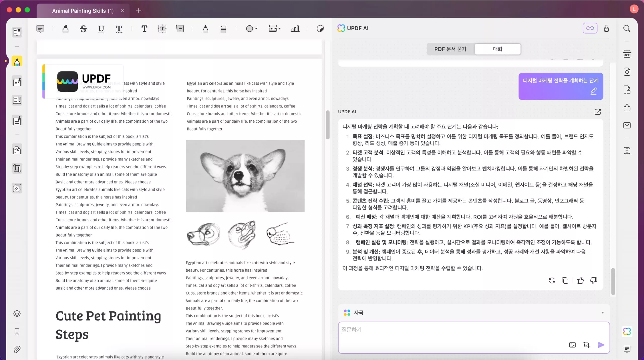Select the sticky note comment tool
This screenshot has height=360, width=644.
[x=40, y=29]
